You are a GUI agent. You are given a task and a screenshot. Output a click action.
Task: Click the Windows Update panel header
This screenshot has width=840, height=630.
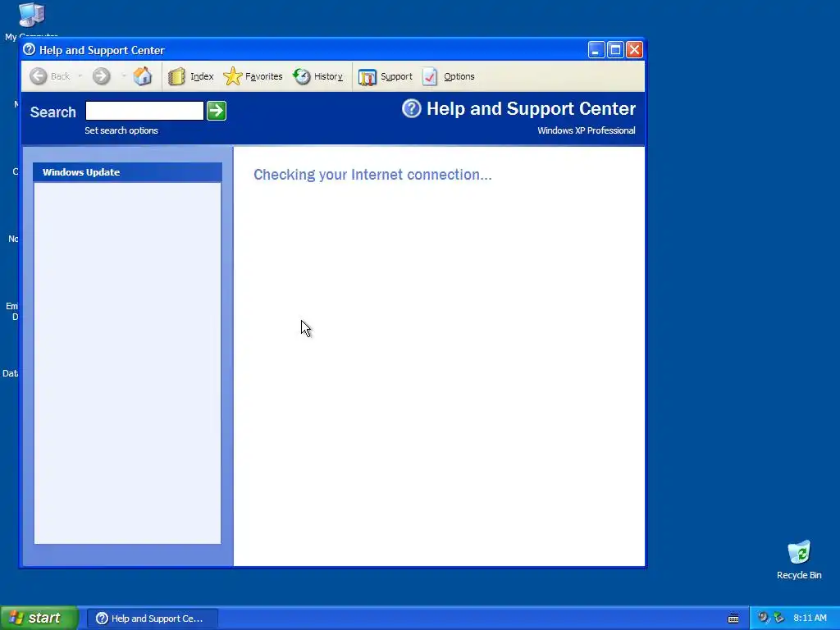(127, 172)
